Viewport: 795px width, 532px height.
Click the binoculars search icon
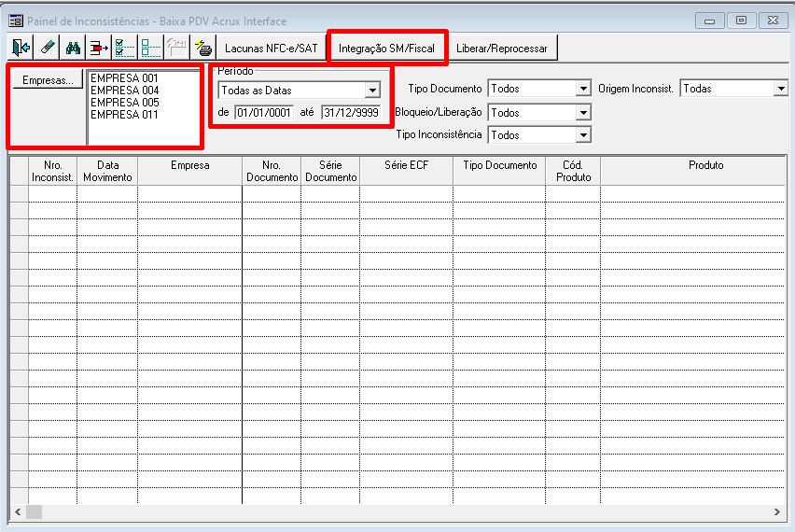73,48
